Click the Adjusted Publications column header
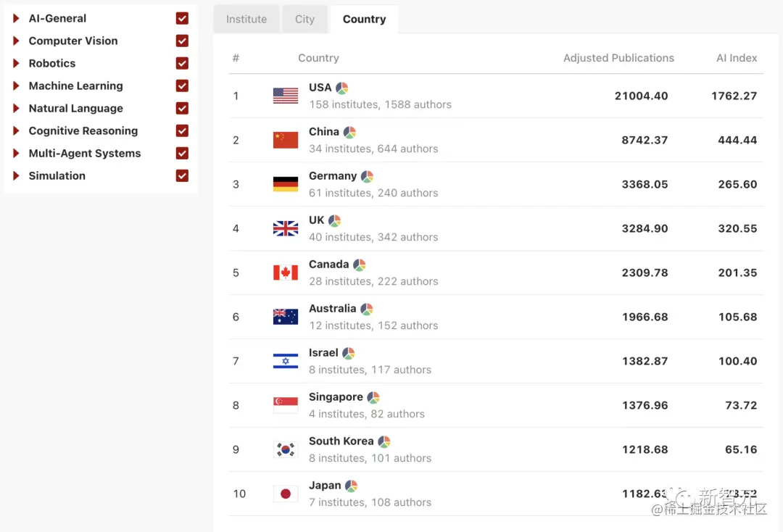Viewport: 783px width, 532px height. (x=618, y=58)
